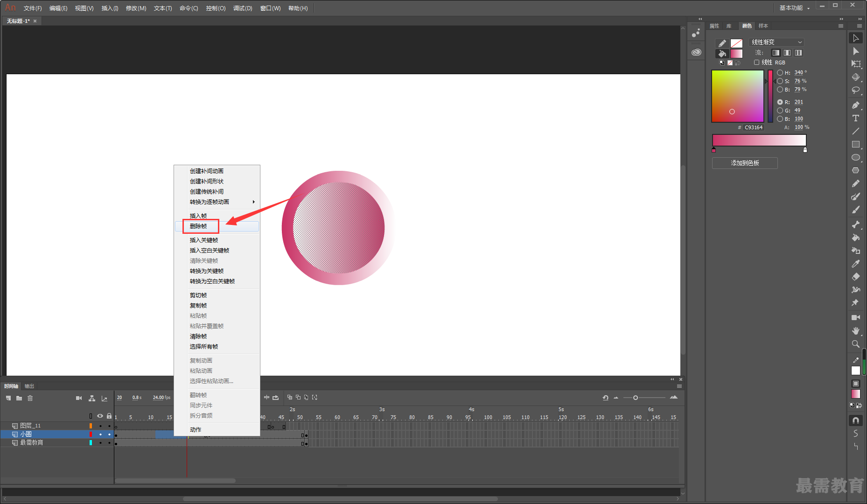Collapse the right panel group arrows

click(841, 19)
